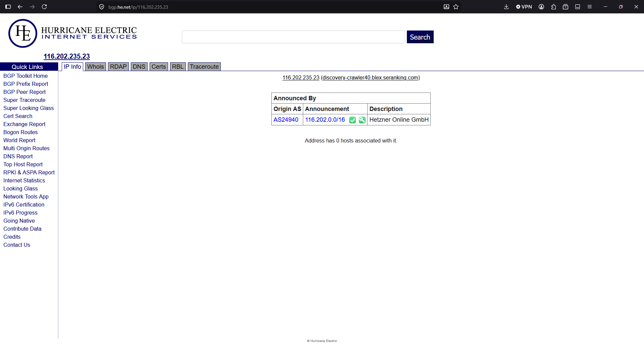The image size is (644, 346).
Task: Open IPv6 Certification
Action: click(24, 205)
